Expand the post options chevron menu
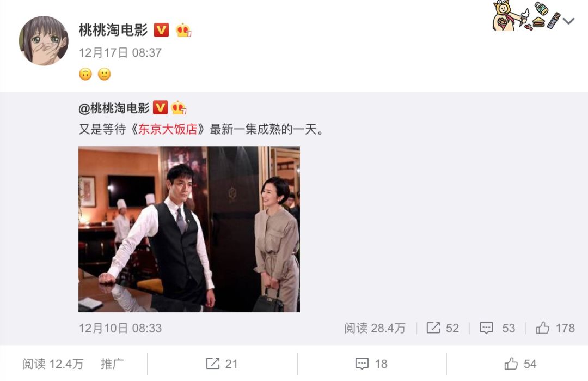588x381 pixels. (x=569, y=21)
